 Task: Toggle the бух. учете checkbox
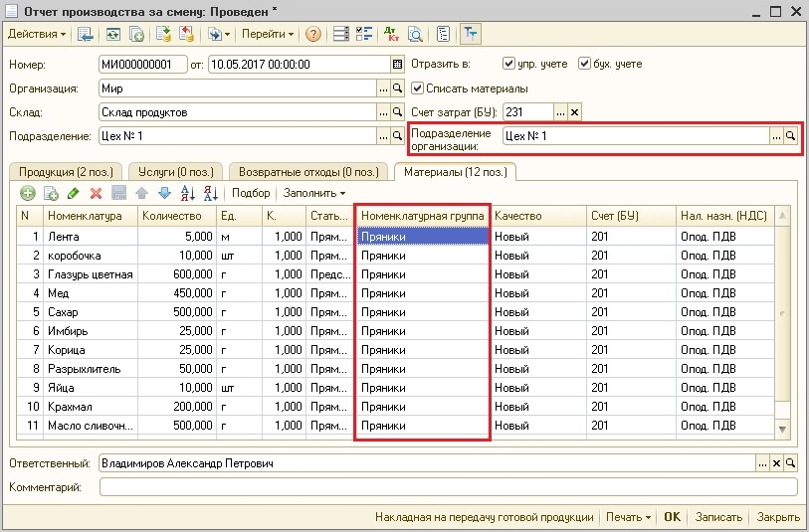point(584,64)
